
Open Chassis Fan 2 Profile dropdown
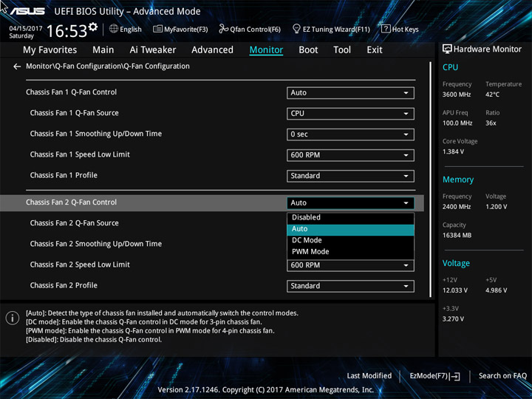[350, 286]
